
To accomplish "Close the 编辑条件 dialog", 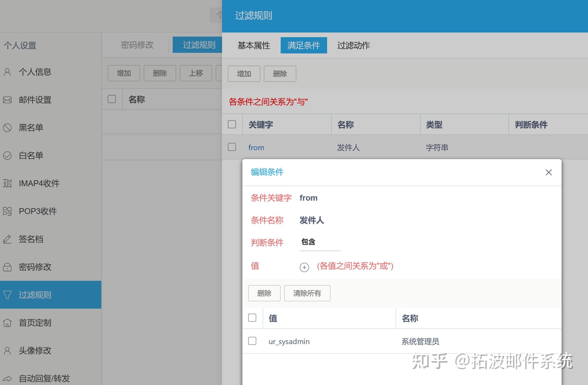I will [x=549, y=172].
